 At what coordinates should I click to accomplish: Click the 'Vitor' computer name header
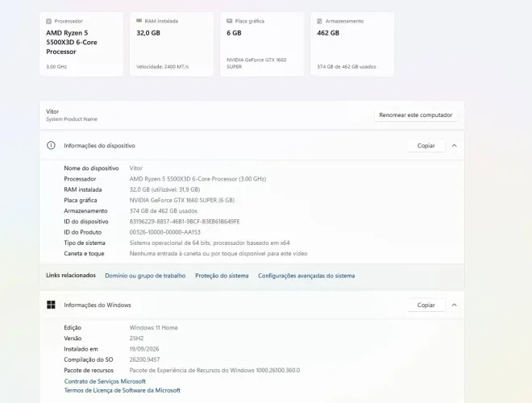tap(52, 111)
